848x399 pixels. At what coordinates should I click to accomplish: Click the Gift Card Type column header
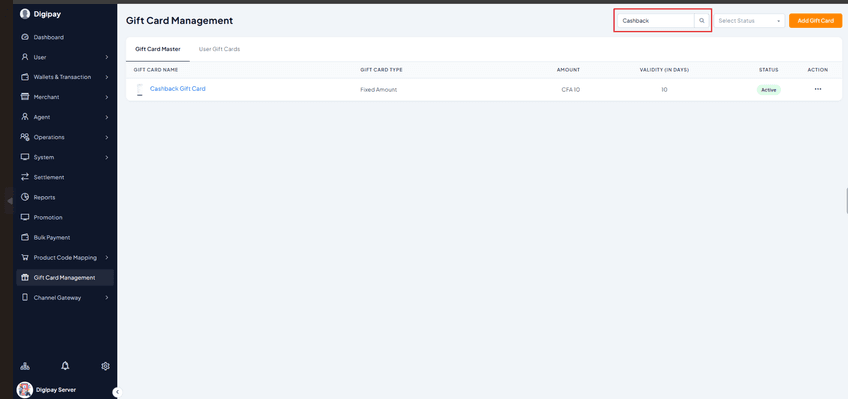[x=381, y=70]
